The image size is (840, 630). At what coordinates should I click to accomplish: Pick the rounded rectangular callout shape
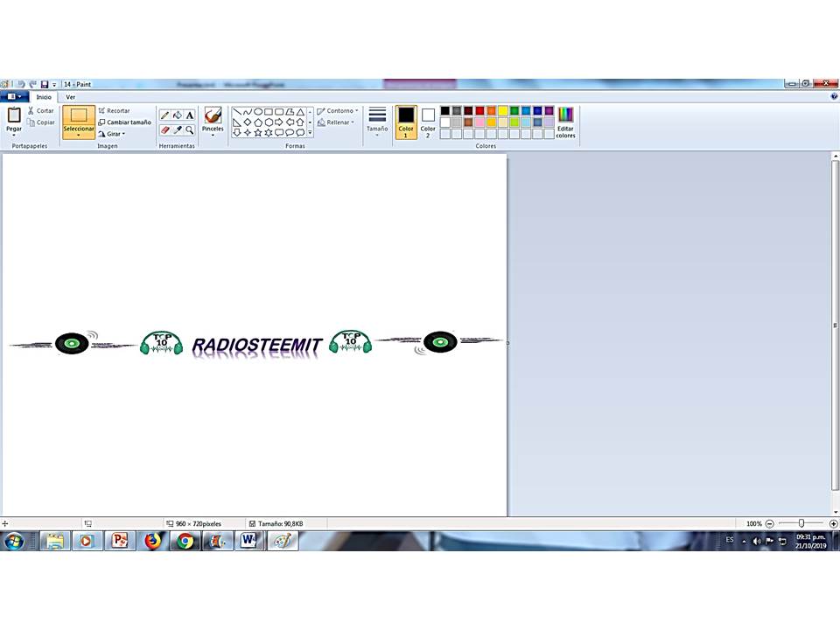pyautogui.click(x=278, y=132)
